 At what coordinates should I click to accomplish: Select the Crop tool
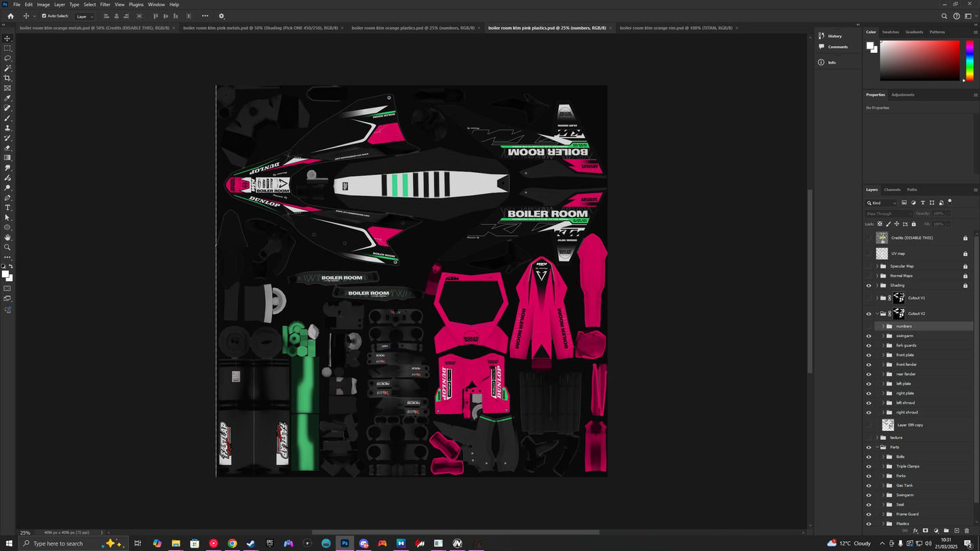click(7, 78)
